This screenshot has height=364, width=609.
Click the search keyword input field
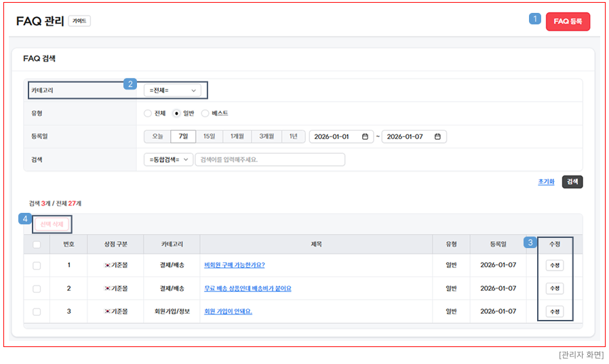tap(270, 159)
